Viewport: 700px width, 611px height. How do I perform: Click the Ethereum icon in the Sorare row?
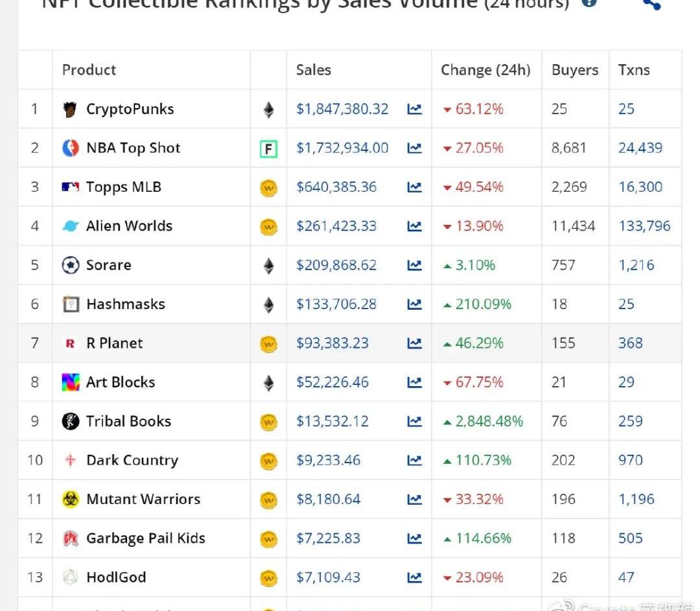click(x=268, y=266)
